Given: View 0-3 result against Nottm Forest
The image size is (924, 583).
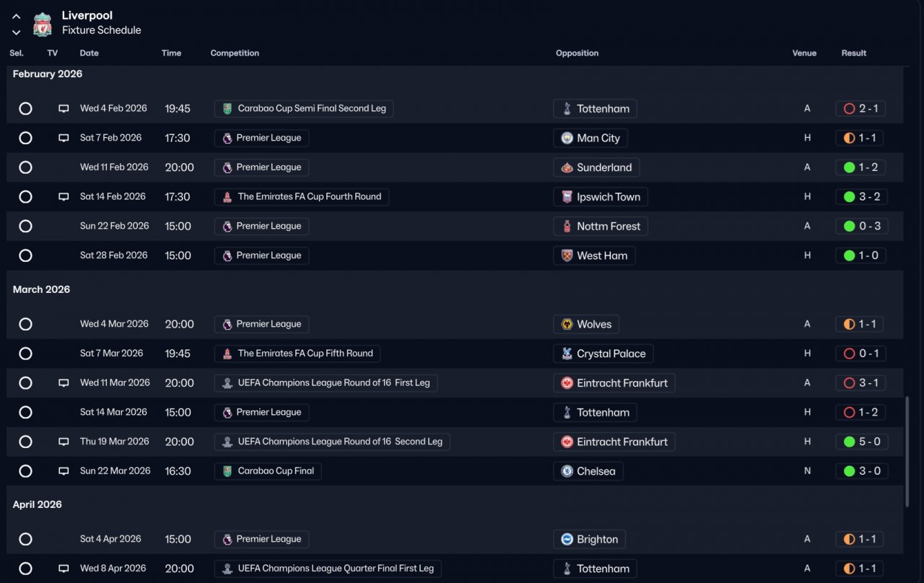Looking at the screenshot, I should 861,226.
